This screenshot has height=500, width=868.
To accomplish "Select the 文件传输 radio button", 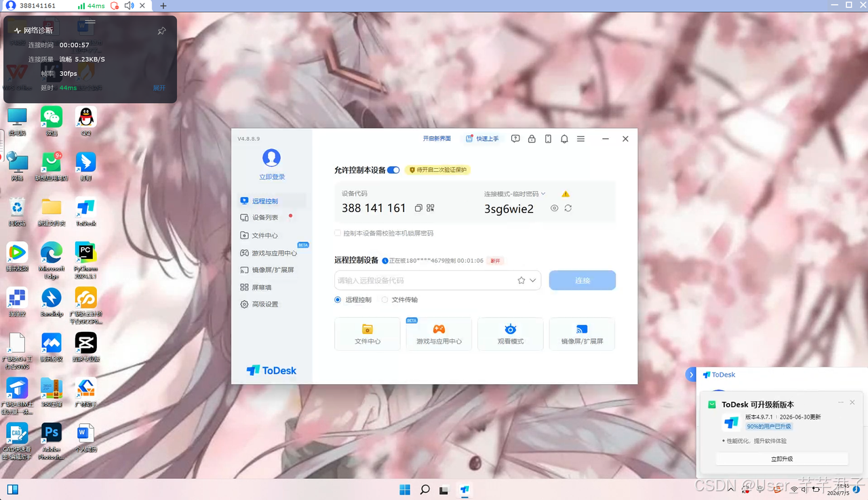I will (x=384, y=299).
